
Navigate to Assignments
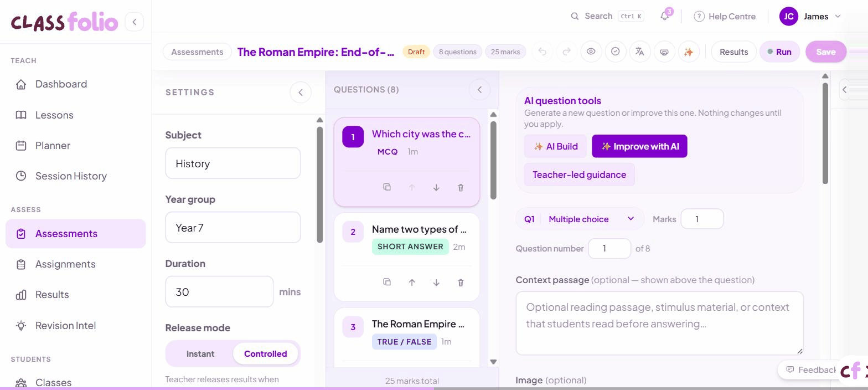76,264
